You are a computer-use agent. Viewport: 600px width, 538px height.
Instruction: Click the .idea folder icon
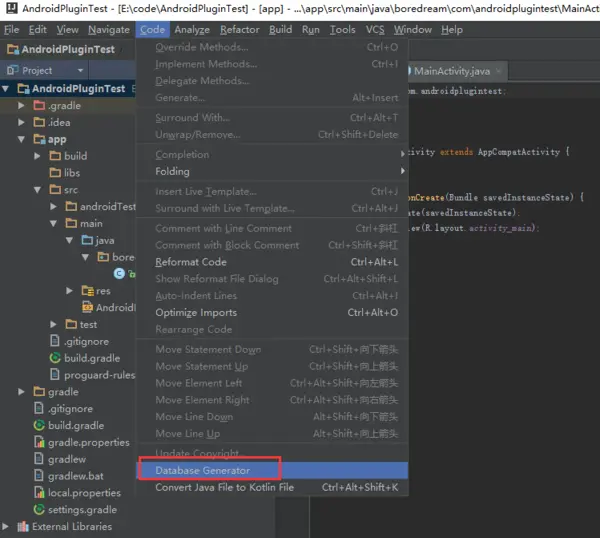39,122
